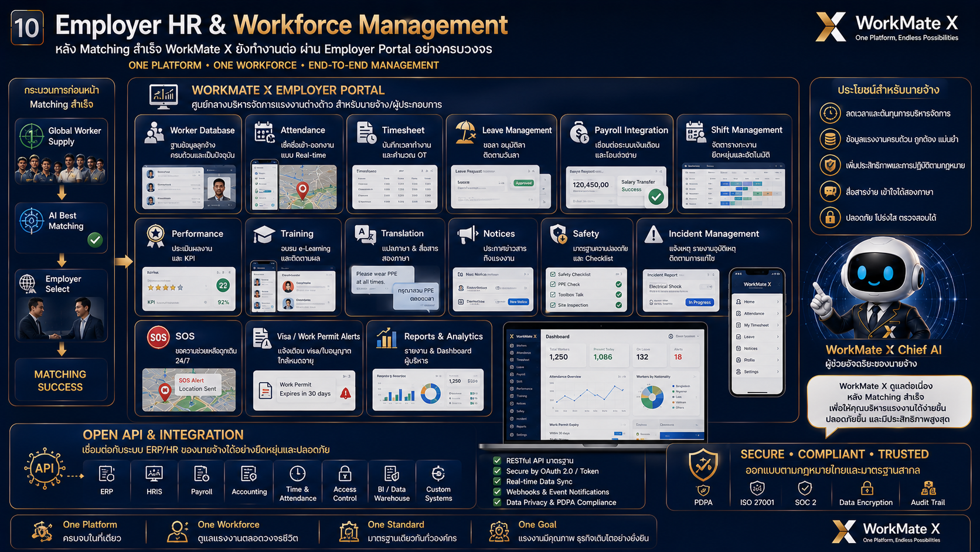Click the MATCHING SUCCESS box
The width and height of the screenshot is (980, 552).
60,380
